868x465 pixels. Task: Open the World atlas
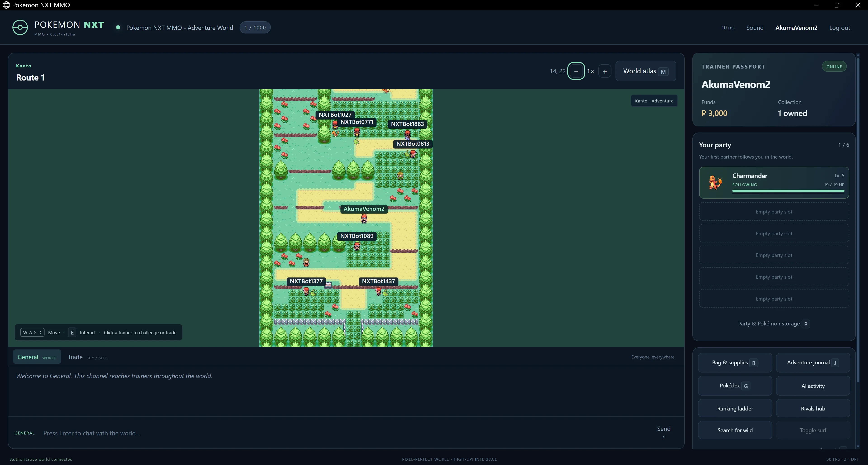(x=646, y=71)
